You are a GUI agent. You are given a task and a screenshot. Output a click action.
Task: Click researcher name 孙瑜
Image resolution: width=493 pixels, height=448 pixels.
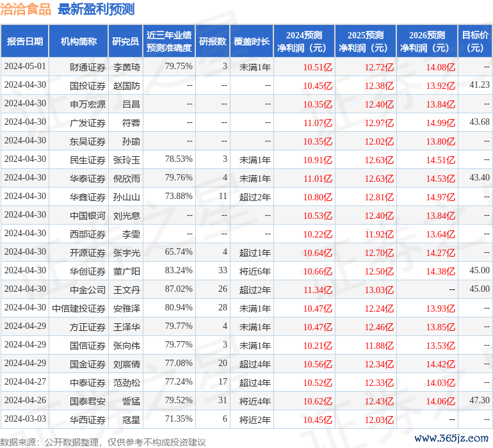(131, 141)
